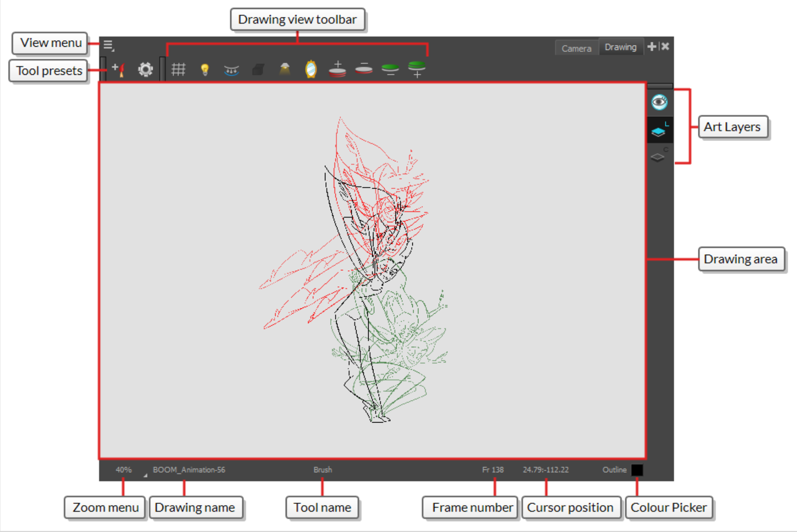Add a new view with the plus button

coord(652,46)
